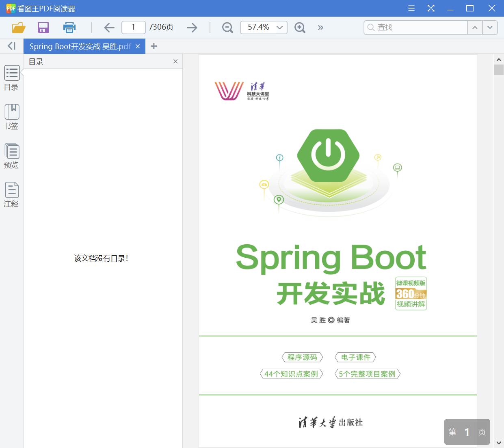Close the Spring Boot PDF tab
The height and width of the screenshot is (448, 504).
138,46
